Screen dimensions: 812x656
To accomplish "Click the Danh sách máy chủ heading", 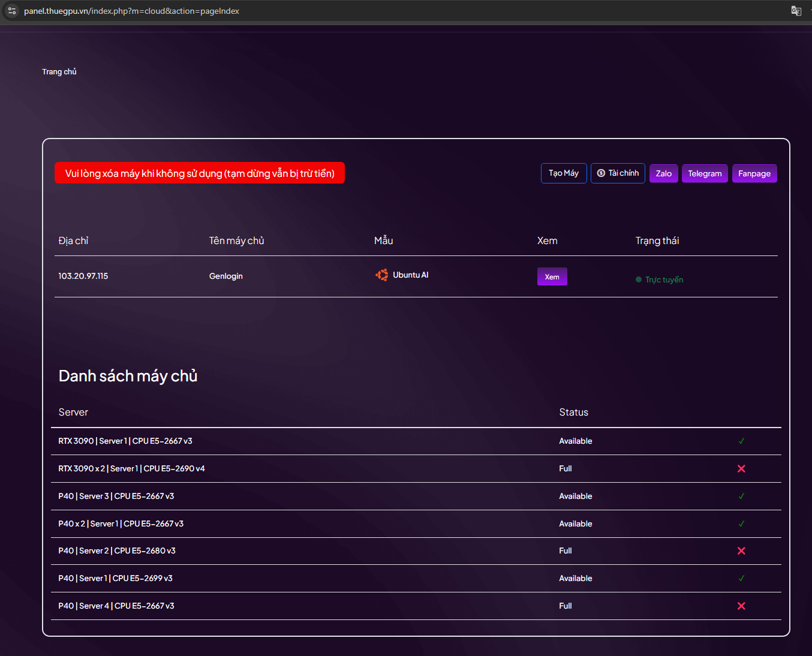I will point(128,376).
